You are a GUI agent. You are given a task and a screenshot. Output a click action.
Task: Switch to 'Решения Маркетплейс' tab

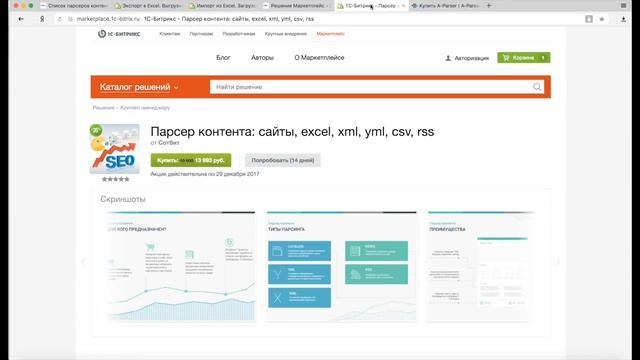point(296,6)
